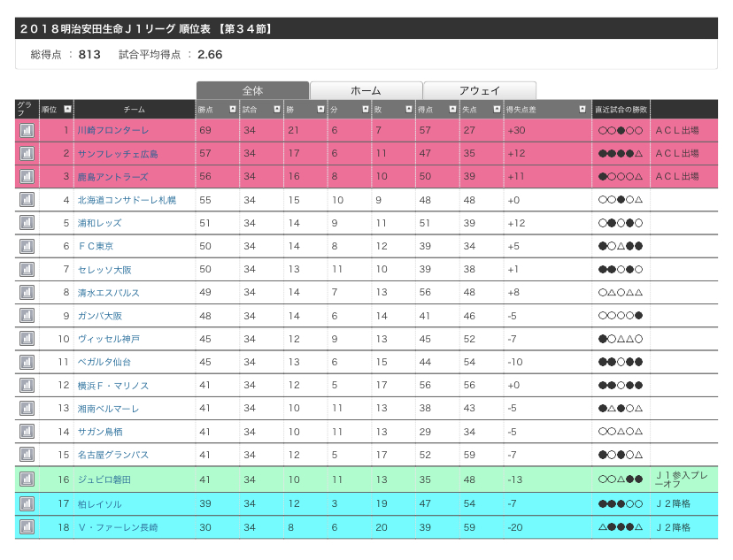Open team link Ｖ・ファーレン長崎
The height and width of the screenshot is (560, 733).
(x=118, y=527)
